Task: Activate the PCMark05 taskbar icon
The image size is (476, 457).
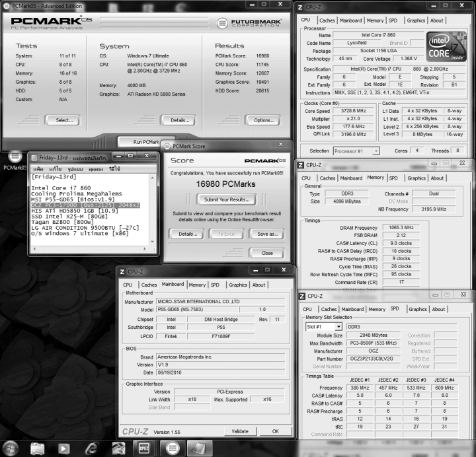Action: (x=173, y=448)
